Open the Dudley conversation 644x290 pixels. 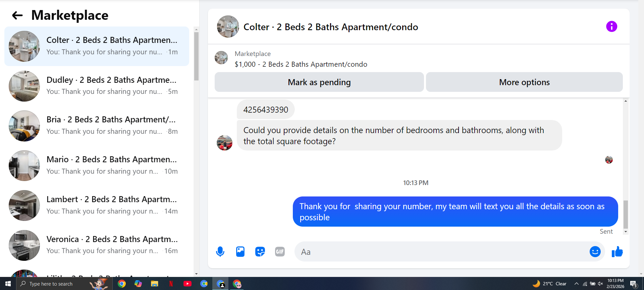pyautogui.click(x=97, y=86)
